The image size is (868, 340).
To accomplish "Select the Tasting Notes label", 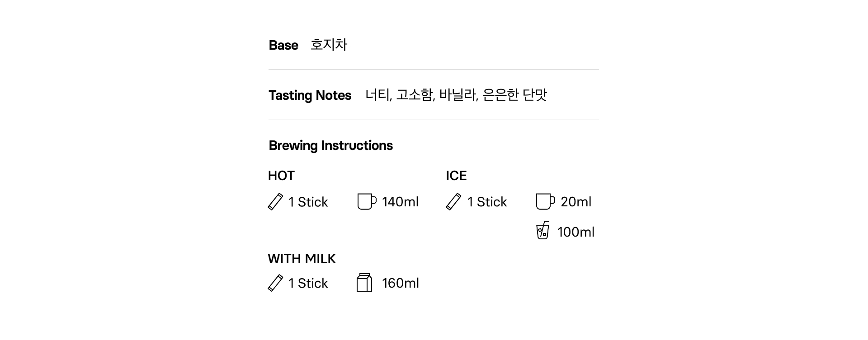I will point(310,95).
